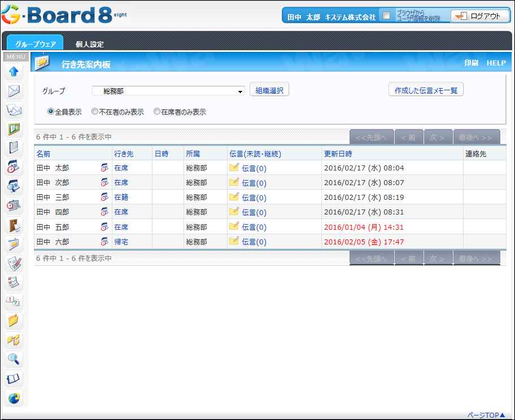Select the 不在者のみ表示 radio option
The height and width of the screenshot is (420, 515).
click(95, 112)
